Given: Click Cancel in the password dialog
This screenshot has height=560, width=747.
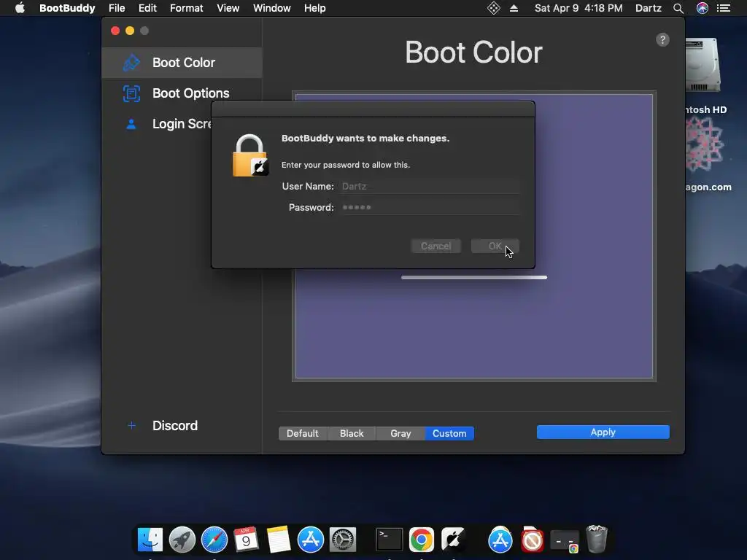Looking at the screenshot, I should tap(436, 246).
